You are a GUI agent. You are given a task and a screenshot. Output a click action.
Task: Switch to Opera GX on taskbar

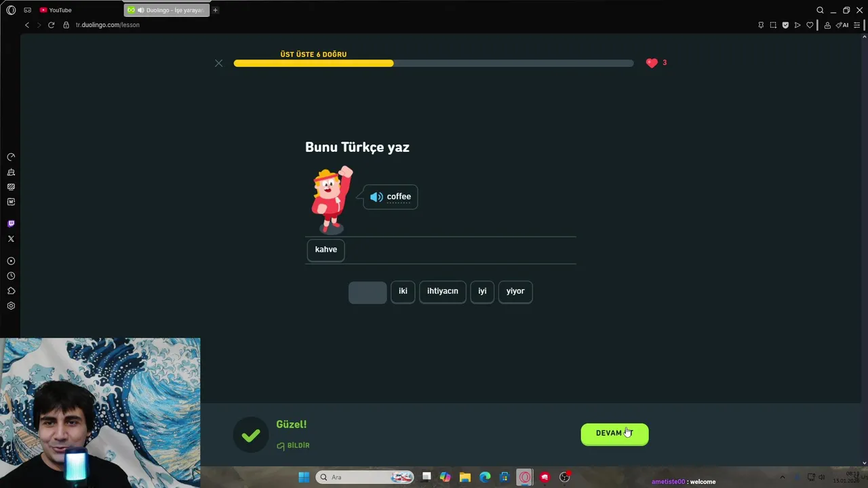[525, 477]
